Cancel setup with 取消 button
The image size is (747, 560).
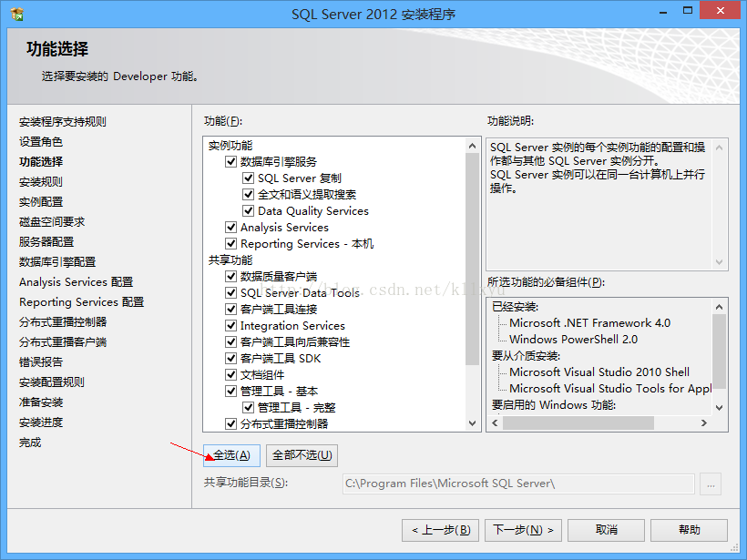(606, 530)
